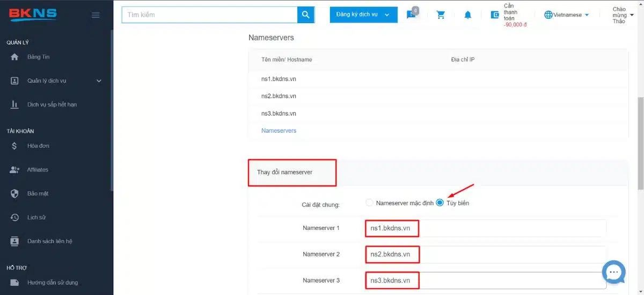
Task: Click ns1.bkdns.vn in the hostname table
Action: click(x=279, y=79)
